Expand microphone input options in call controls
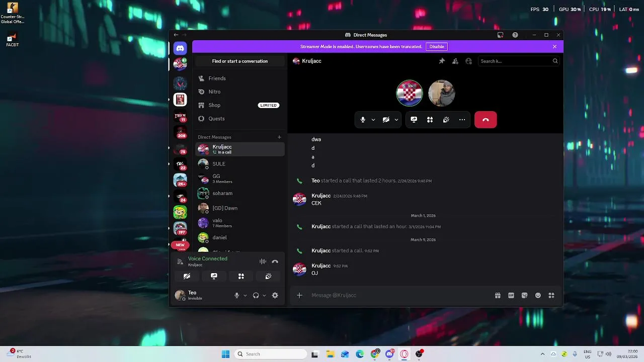 tap(373, 120)
